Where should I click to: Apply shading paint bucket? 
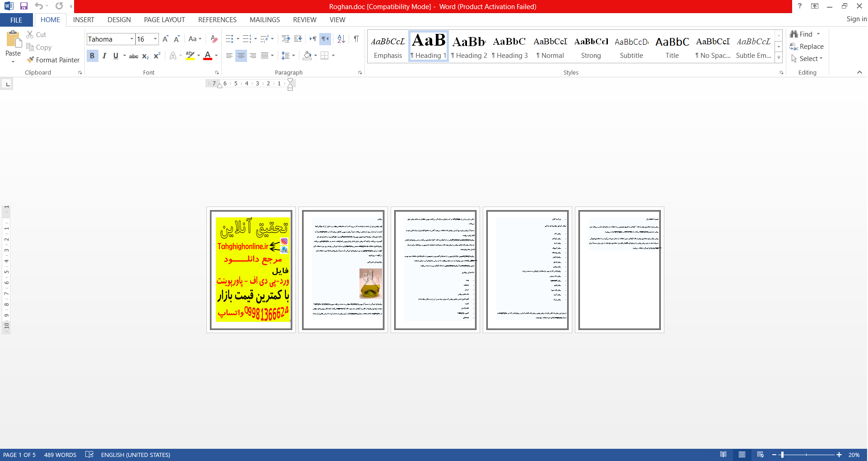(x=308, y=56)
